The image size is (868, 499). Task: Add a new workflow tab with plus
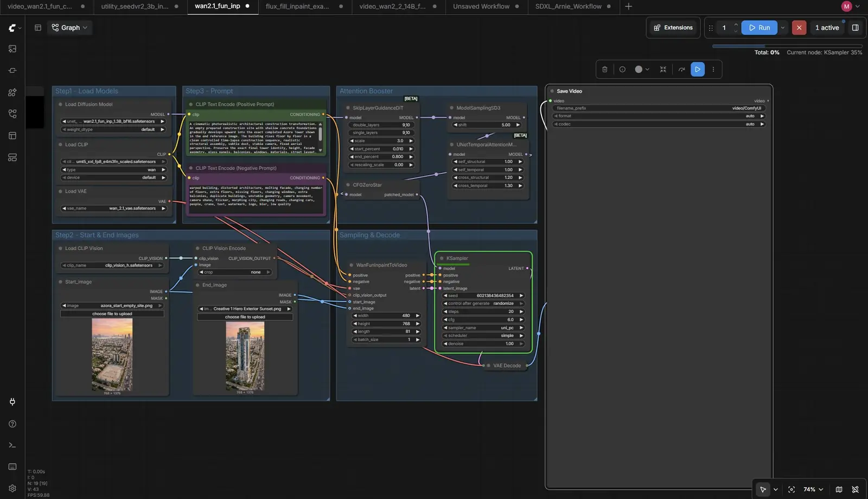(x=628, y=7)
